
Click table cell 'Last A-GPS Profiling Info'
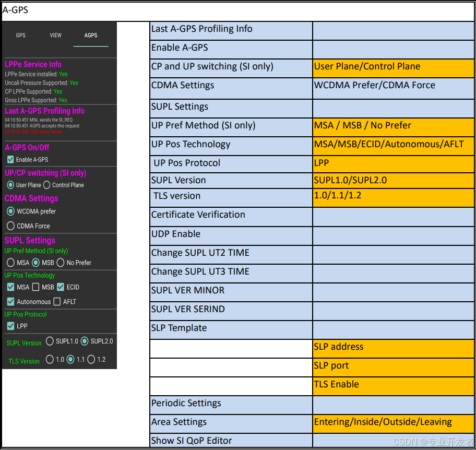pyautogui.click(x=231, y=31)
